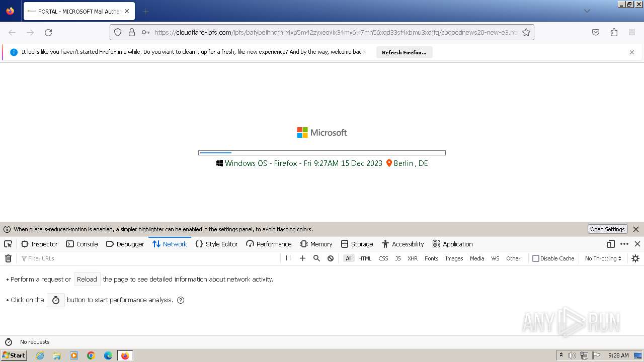Toggle request blocking icon
Viewport: 644px width, 362px height.
[331, 258]
